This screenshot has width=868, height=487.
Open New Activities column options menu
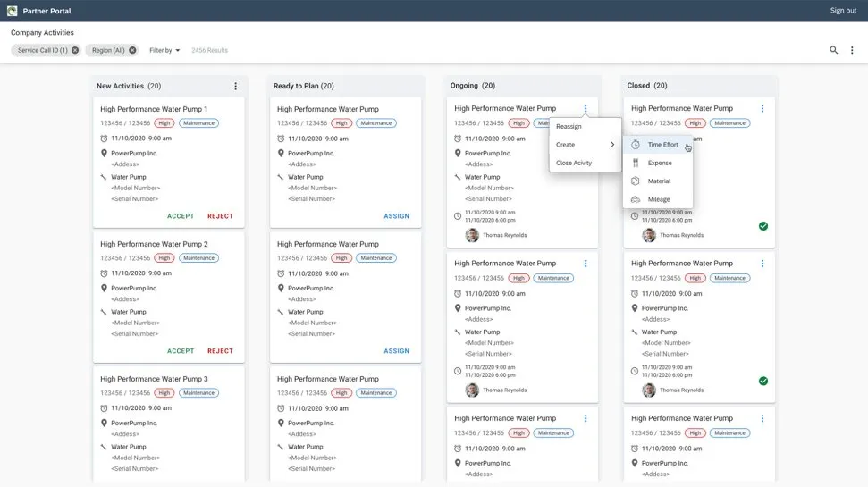[x=236, y=87]
